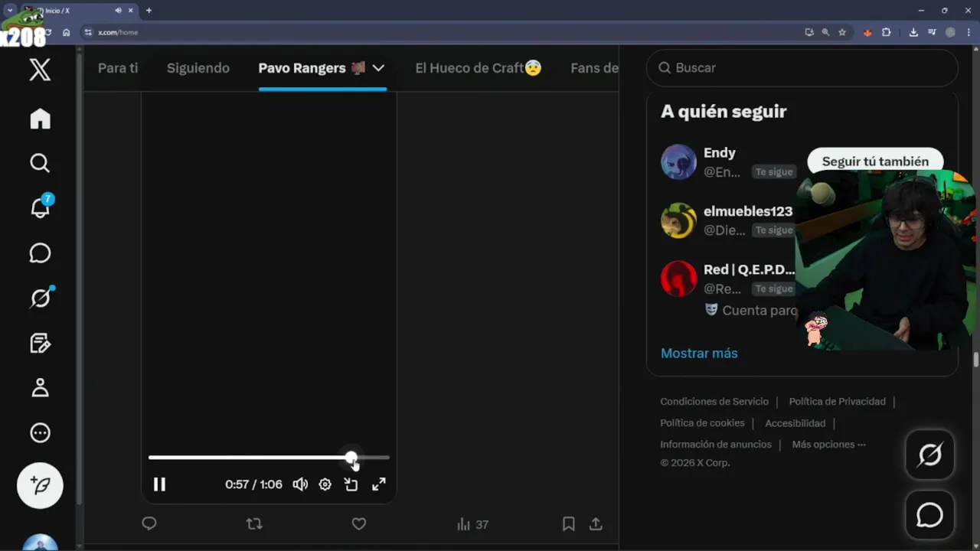This screenshot has height=551, width=980.
Task: Open elmuebles123 profile name
Action: click(x=748, y=211)
